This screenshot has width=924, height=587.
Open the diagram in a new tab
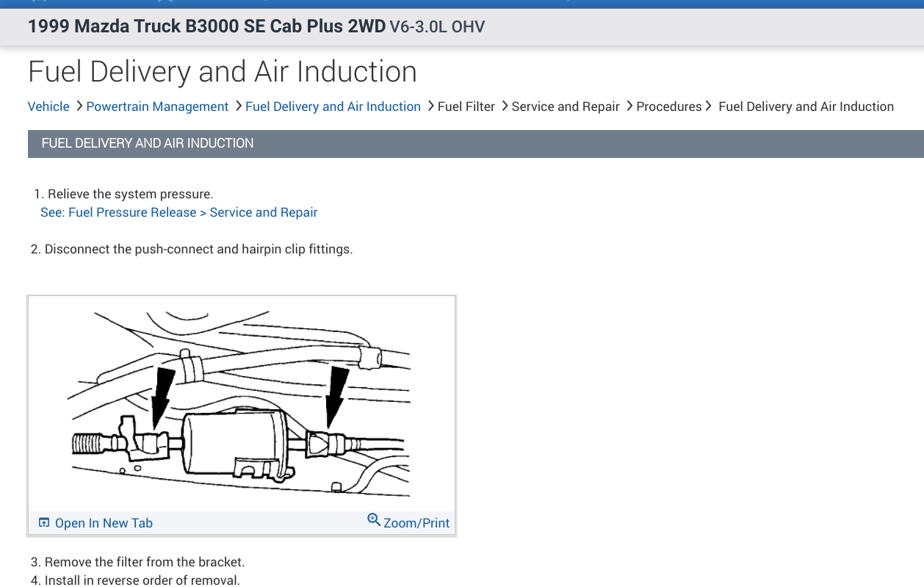104,523
